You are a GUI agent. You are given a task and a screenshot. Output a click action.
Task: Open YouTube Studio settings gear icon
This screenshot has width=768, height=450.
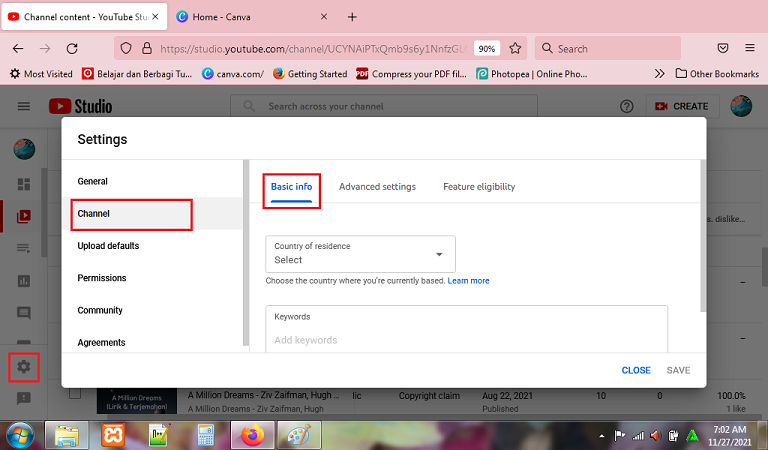[x=24, y=366]
